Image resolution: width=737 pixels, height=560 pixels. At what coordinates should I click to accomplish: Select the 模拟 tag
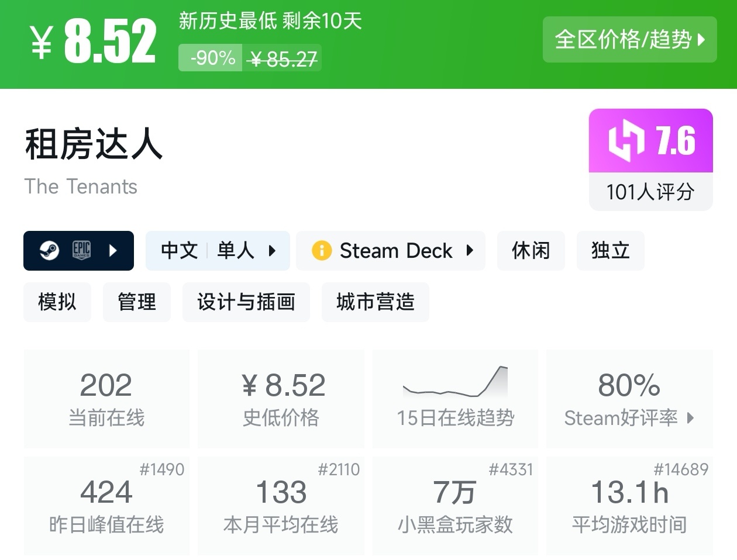[57, 302]
